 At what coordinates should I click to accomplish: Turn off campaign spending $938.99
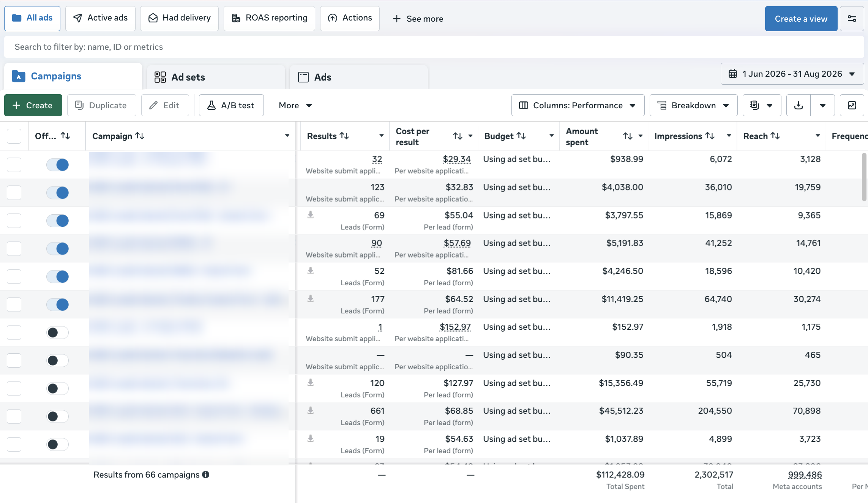[58, 165]
